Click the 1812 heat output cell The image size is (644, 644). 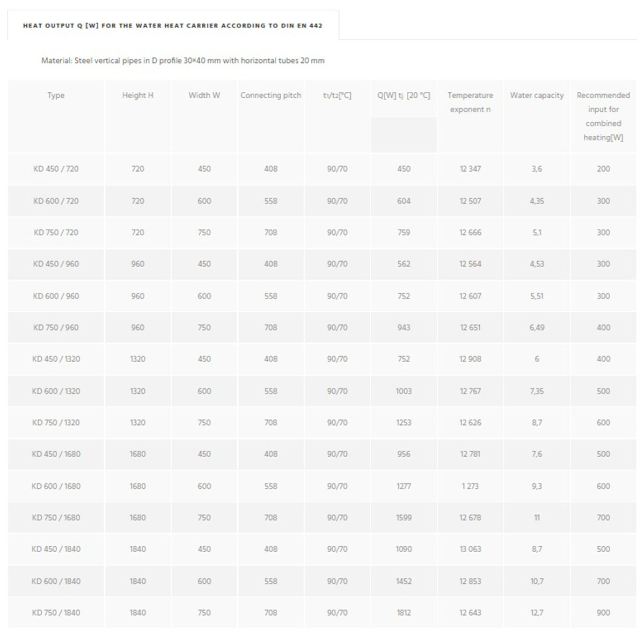pyautogui.click(x=404, y=613)
